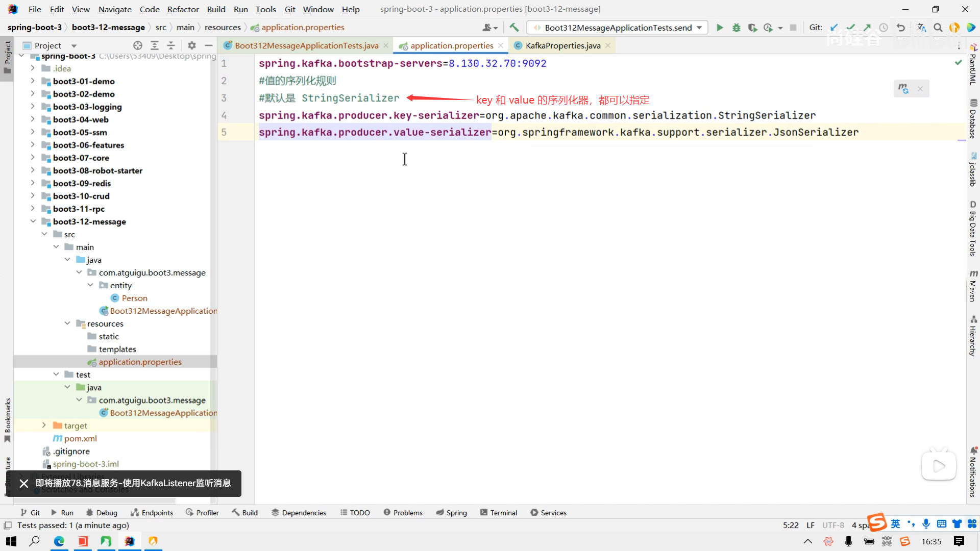Image resolution: width=980 pixels, height=551 pixels.
Task: Click the Git update project arrow
Action: (x=834, y=28)
